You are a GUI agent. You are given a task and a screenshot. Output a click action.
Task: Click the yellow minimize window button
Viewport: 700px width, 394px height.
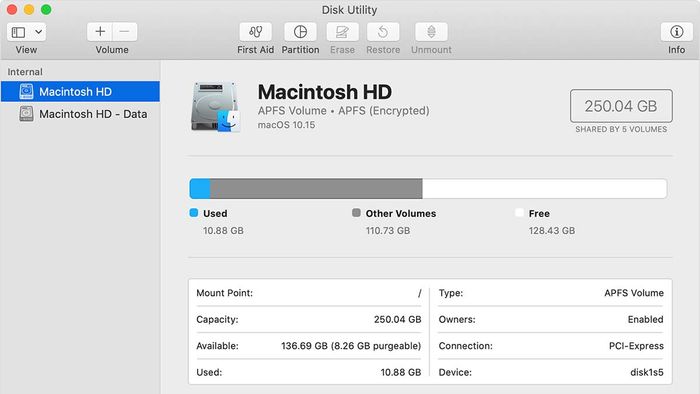29,9
